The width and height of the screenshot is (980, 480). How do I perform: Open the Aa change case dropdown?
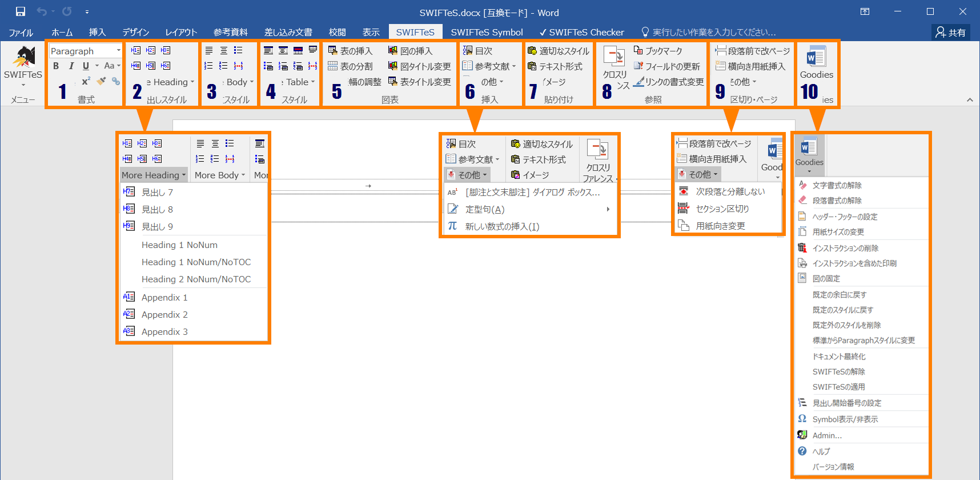coord(112,66)
